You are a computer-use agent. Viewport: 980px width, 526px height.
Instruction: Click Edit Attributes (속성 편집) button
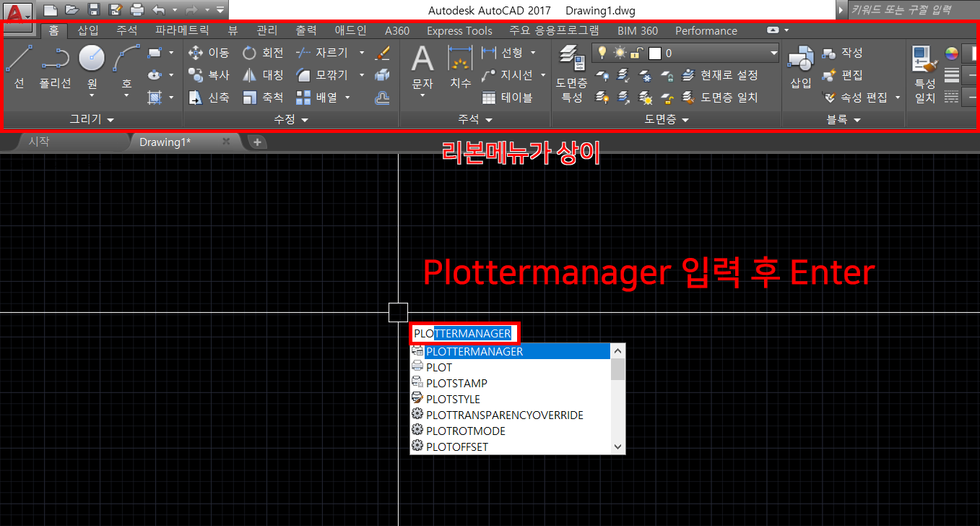coord(856,98)
